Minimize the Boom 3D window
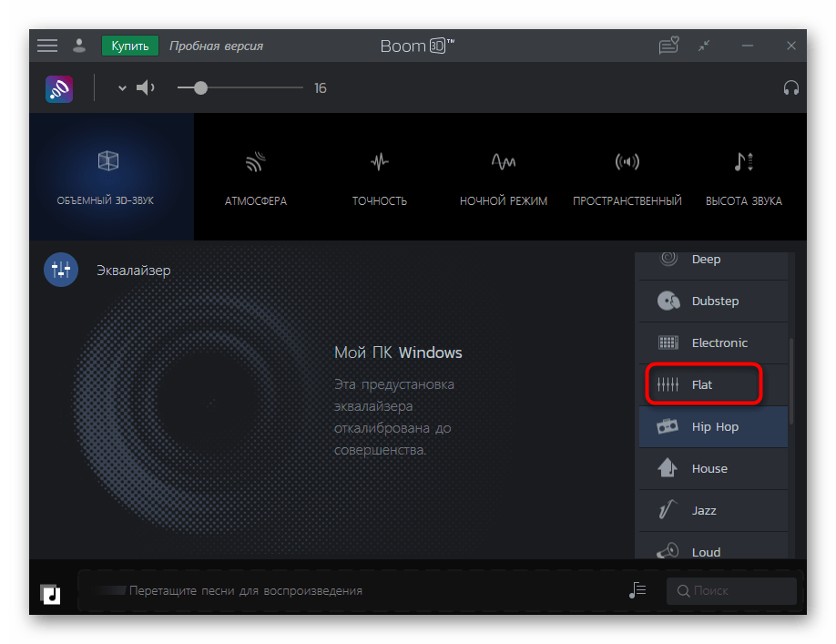836x644 pixels. coord(748,46)
